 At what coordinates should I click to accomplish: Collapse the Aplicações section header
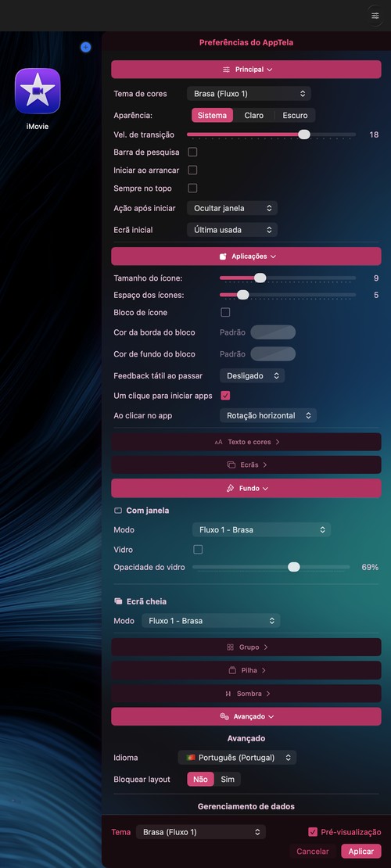pyautogui.click(x=246, y=256)
